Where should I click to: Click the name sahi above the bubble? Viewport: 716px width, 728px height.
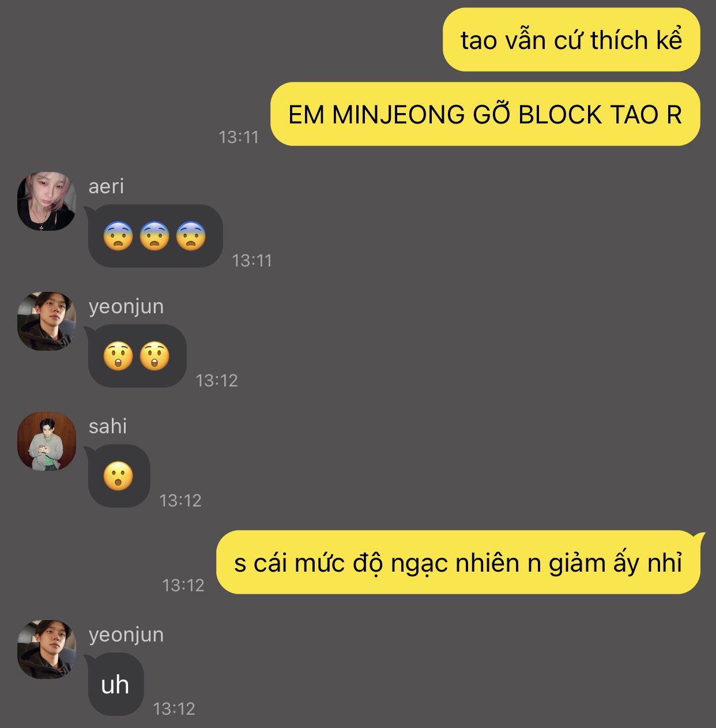(x=108, y=426)
